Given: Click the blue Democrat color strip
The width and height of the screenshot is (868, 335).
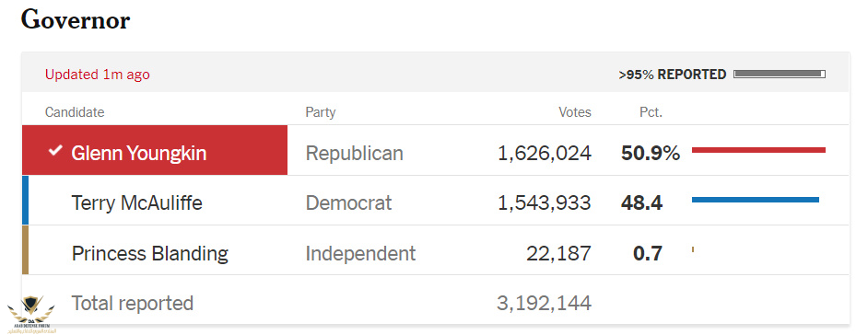Looking at the screenshot, I should 26,200.
